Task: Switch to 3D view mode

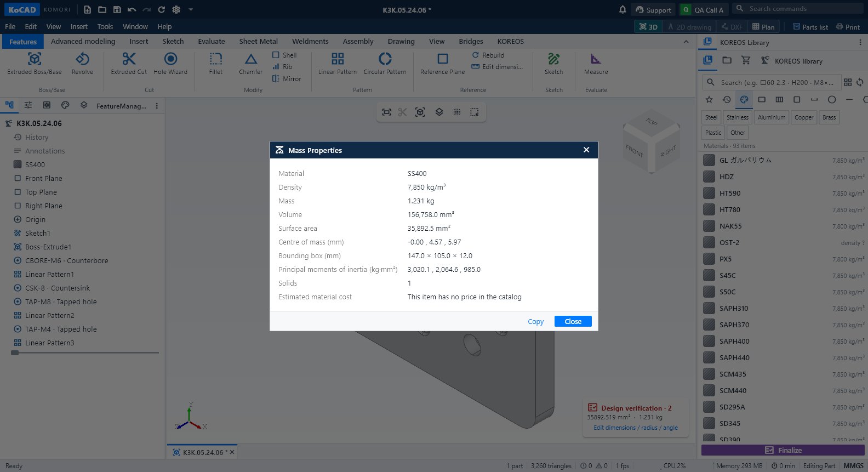Action: click(x=648, y=27)
